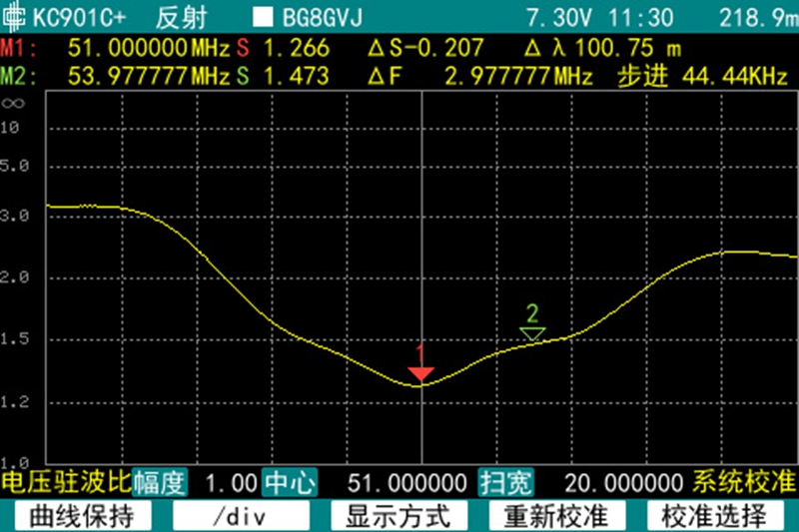The height and width of the screenshot is (532, 799).
Task: Select the 扫宽 span field label
Action: [505, 483]
